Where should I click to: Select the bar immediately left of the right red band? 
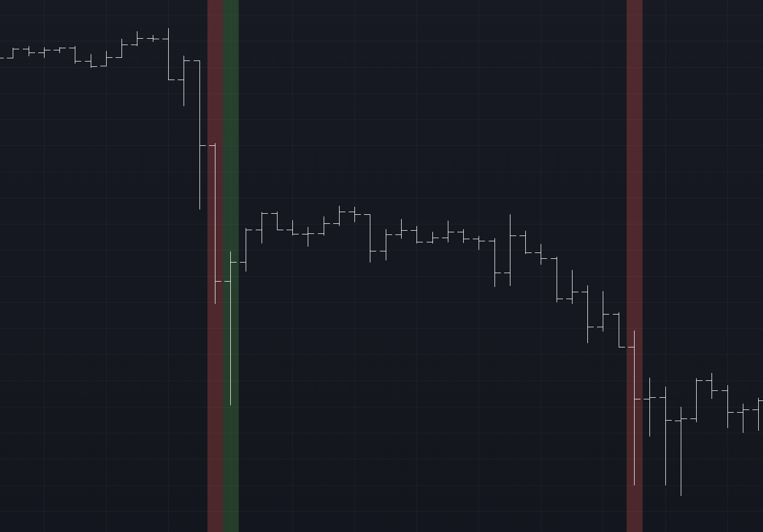click(x=619, y=330)
